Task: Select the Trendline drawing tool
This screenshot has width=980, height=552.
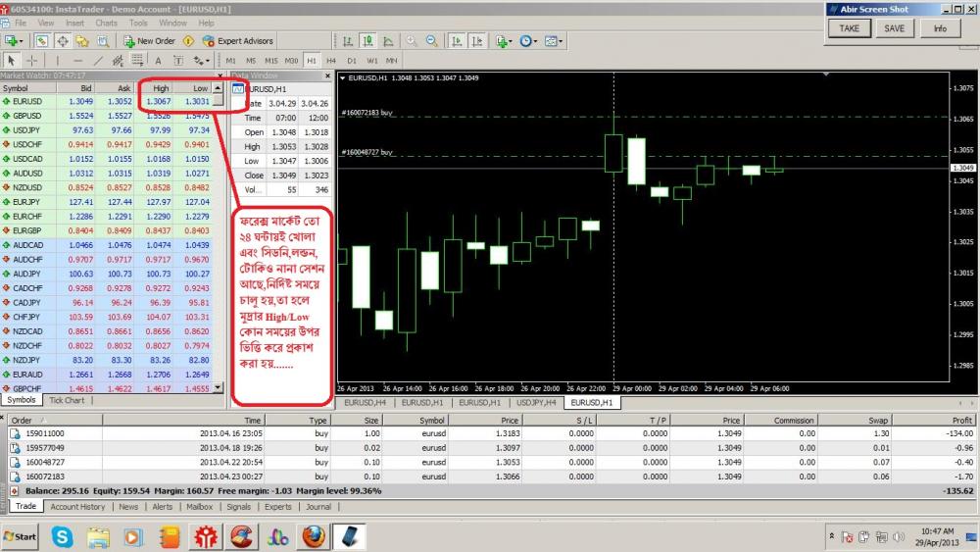Action: point(97,61)
